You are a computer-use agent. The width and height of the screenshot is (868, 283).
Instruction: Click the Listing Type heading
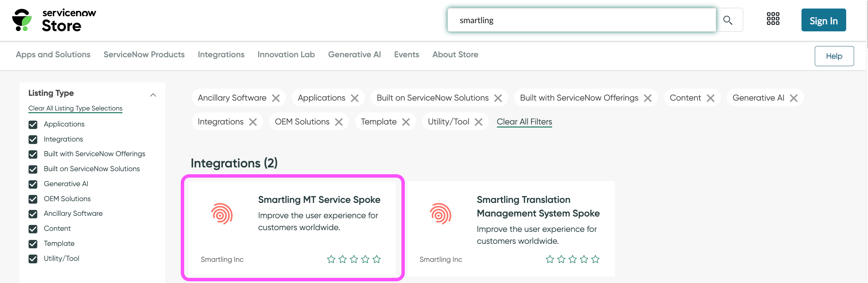pos(51,93)
